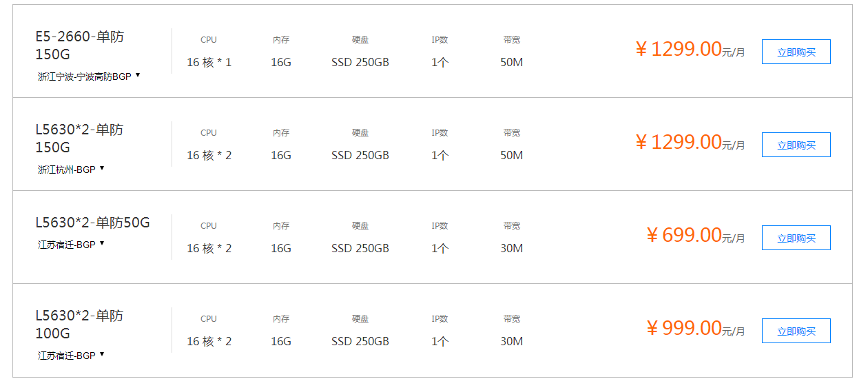Purchase the ¥999.00 L5630*2 100G server
The image size is (868, 379).
[796, 331]
